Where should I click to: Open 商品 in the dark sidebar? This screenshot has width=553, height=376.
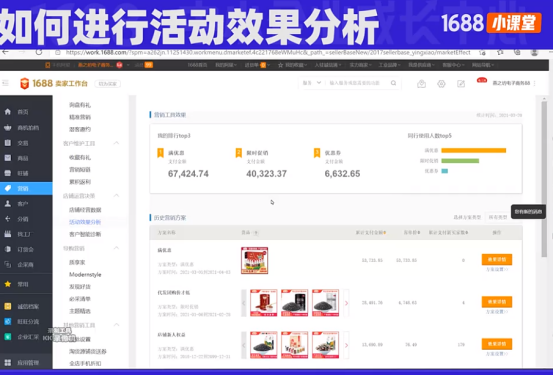pyautogui.click(x=23, y=158)
